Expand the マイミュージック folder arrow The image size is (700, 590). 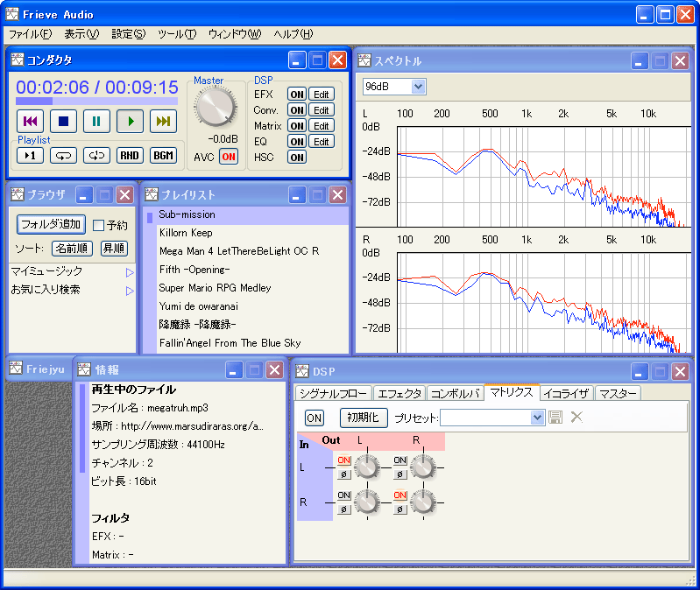click(x=130, y=272)
